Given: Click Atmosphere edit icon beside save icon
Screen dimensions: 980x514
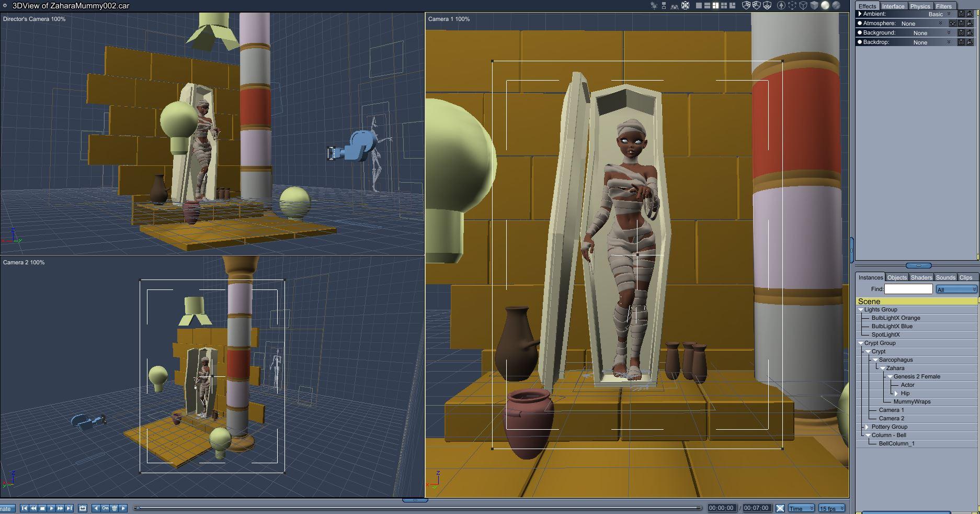Looking at the screenshot, I should 953,23.
